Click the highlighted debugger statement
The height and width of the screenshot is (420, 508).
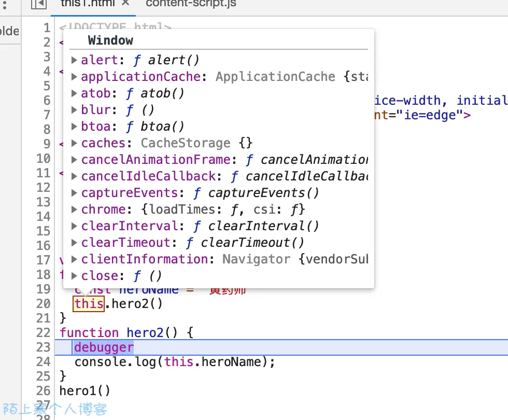coord(104,347)
